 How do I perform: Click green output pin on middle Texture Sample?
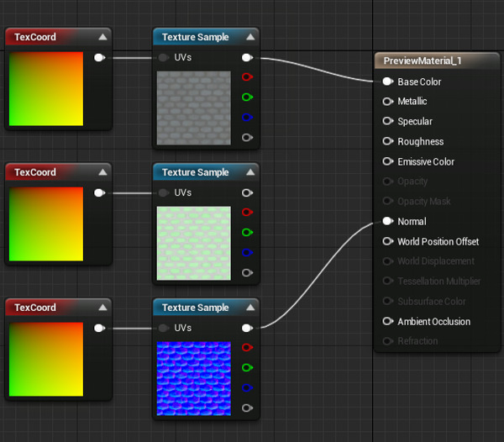(x=247, y=232)
